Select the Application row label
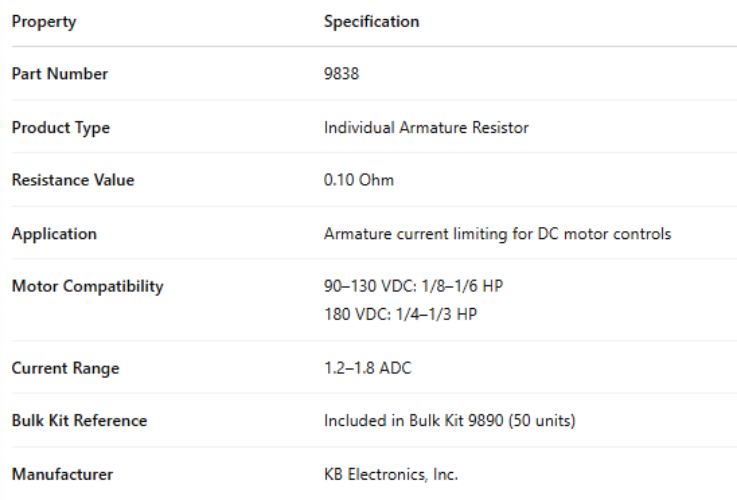Viewport: 737px width, 500px height. pos(54,234)
